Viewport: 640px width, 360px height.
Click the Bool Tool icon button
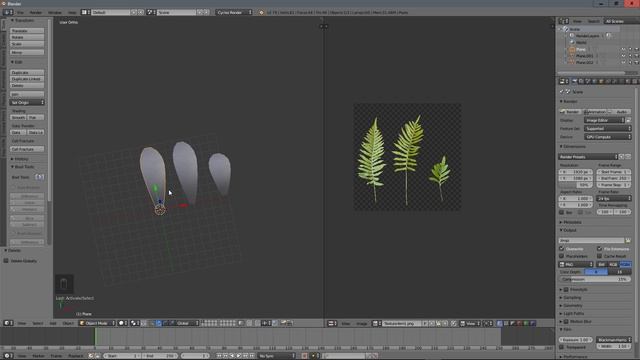click(40, 177)
